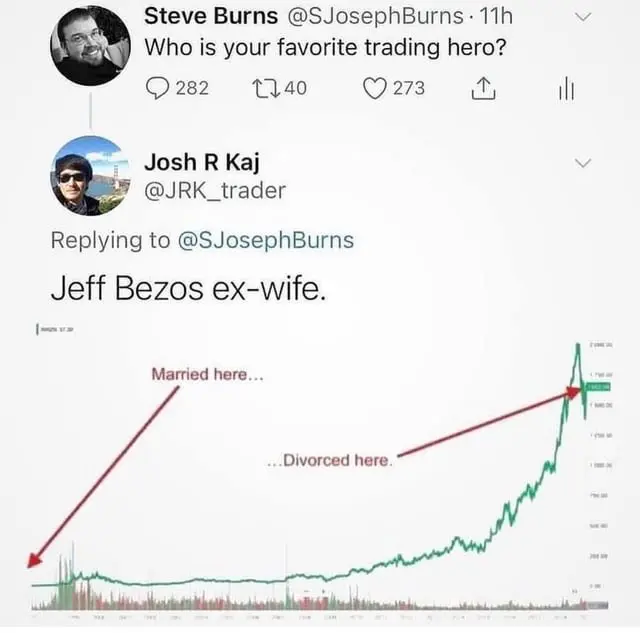Open Josh R Kaj's profile avatar

(91, 175)
